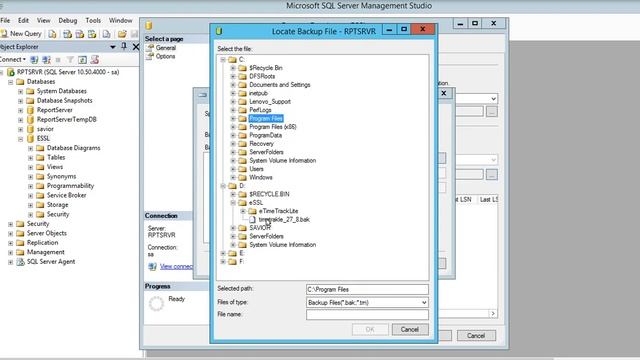Click the Selected path text field

[x=367, y=289]
